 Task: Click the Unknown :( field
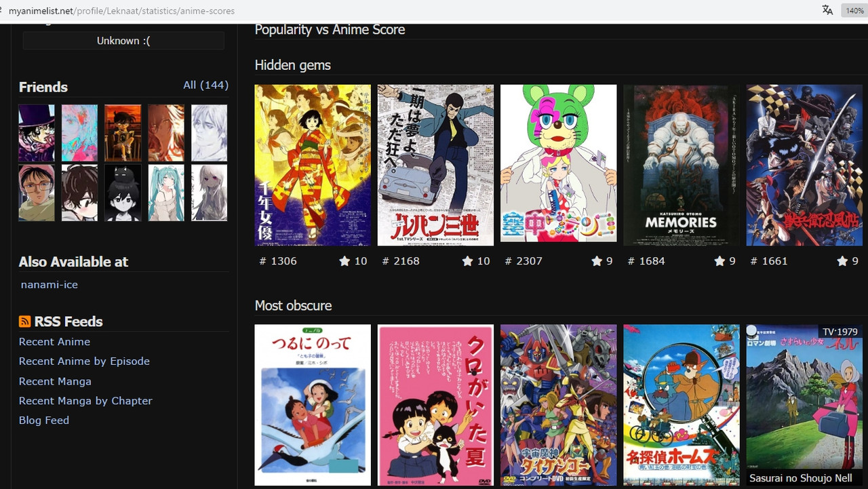[123, 41]
